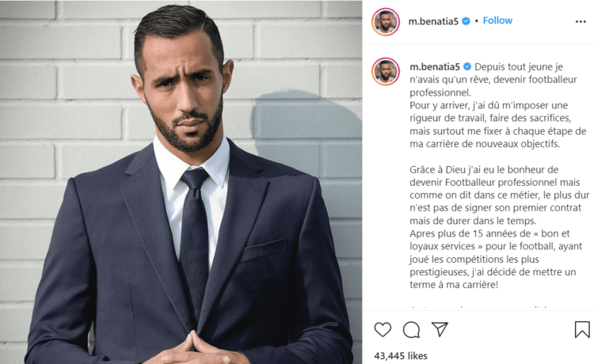Viewport: 594px width, 364px height.
Task: Open the three-dot more options menu
Action: click(581, 21)
